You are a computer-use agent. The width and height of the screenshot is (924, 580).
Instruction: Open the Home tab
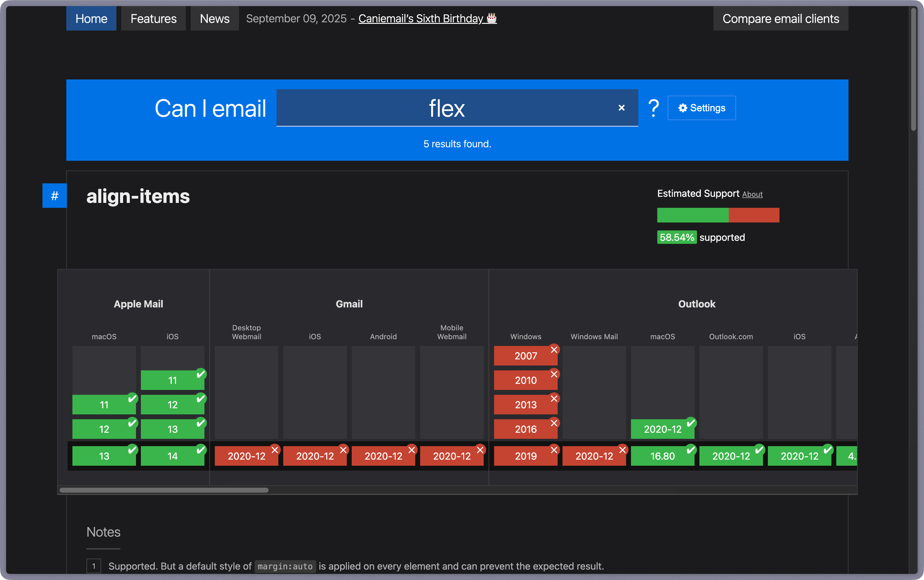pyautogui.click(x=91, y=18)
